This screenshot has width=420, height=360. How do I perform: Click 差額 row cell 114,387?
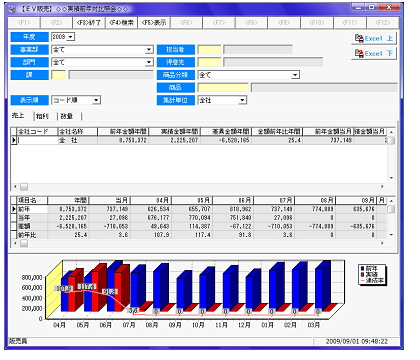[x=192, y=226]
